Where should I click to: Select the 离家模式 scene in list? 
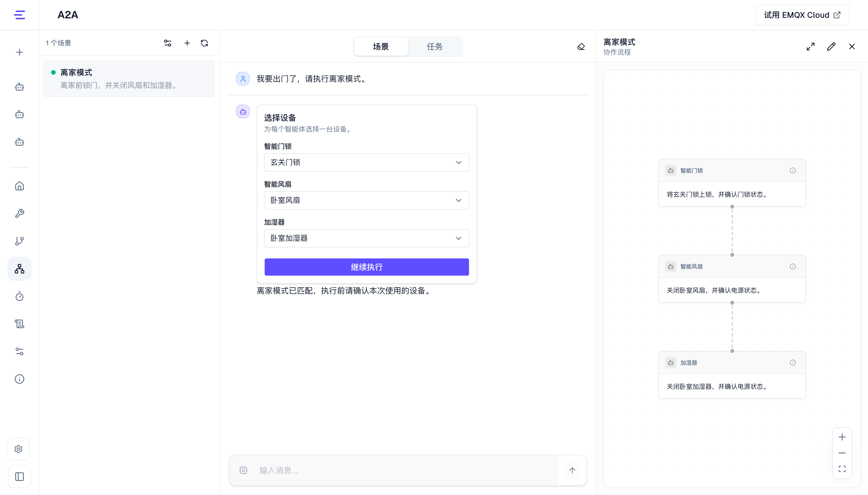point(129,79)
